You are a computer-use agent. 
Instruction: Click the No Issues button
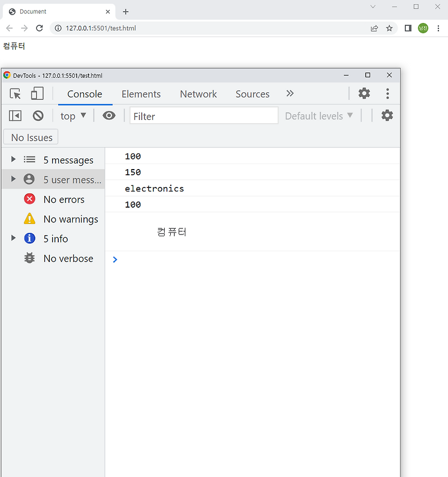pos(30,137)
